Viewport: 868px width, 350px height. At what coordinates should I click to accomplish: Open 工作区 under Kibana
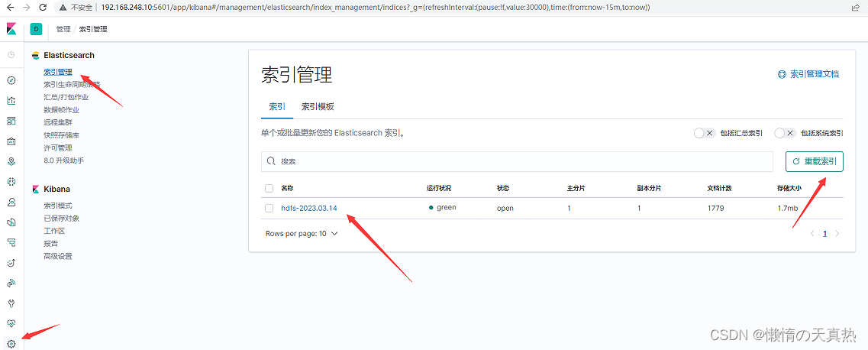click(54, 231)
